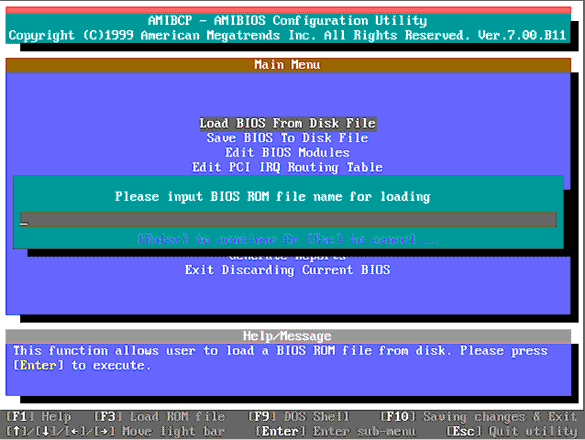
Task: Click the F9 DOS Shell shortcut
Action: pos(299,416)
